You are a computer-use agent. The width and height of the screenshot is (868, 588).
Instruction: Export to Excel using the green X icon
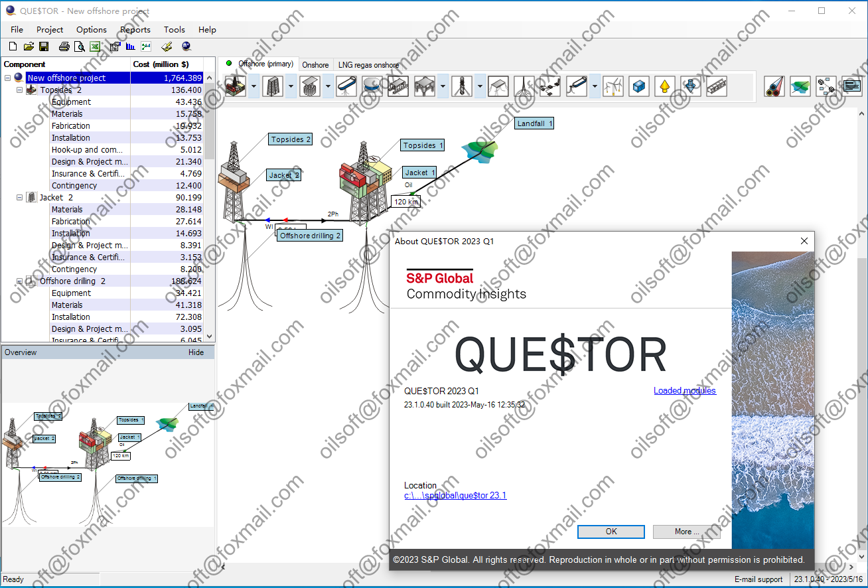pyautogui.click(x=96, y=46)
